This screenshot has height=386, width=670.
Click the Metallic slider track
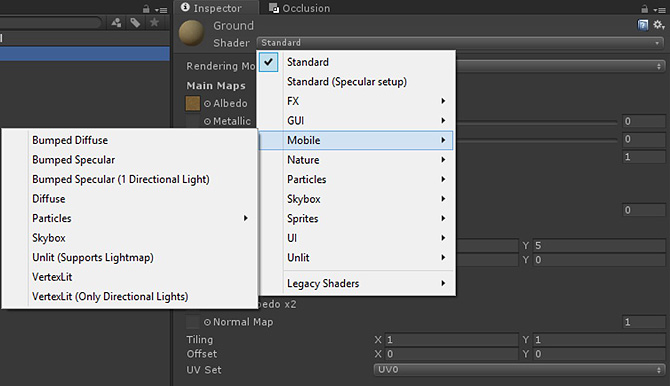(x=537, y=123)
